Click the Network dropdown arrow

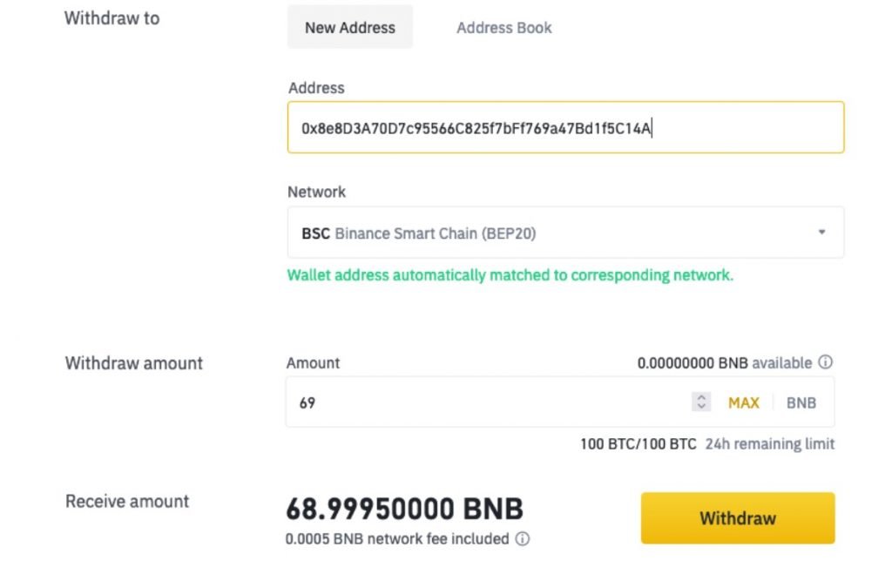(821, 232)
